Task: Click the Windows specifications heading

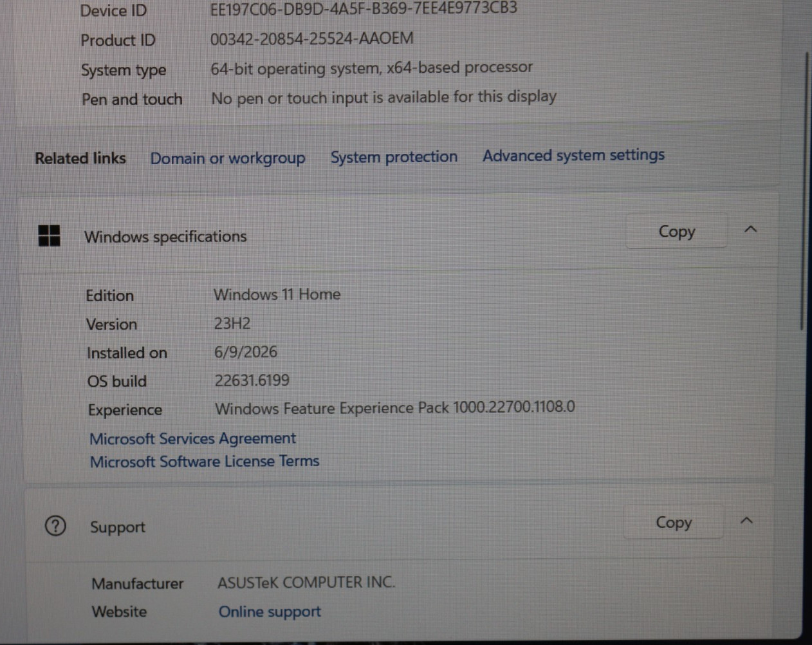Action: (x=165, y=236)
